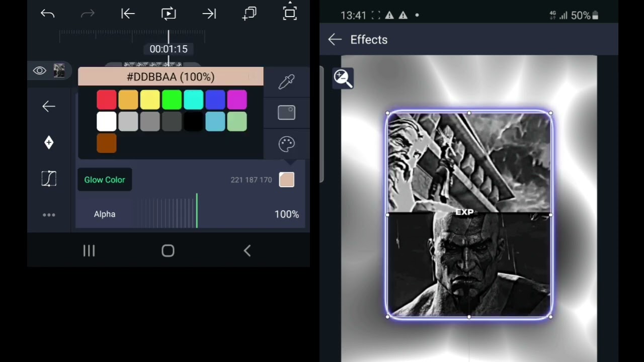Screen dimensions: 644x362
Task: Open the color rectangle picker icon
Action: (287, 113)
